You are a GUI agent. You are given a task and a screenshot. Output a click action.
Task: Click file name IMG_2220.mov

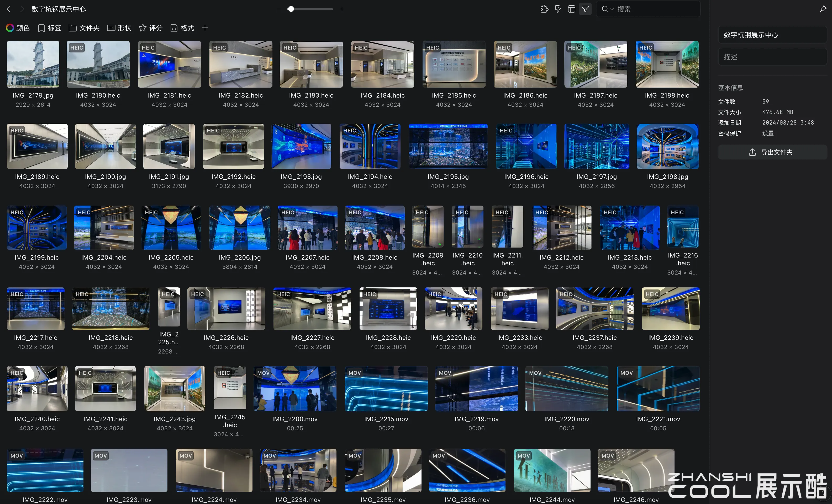coord(567,419)
